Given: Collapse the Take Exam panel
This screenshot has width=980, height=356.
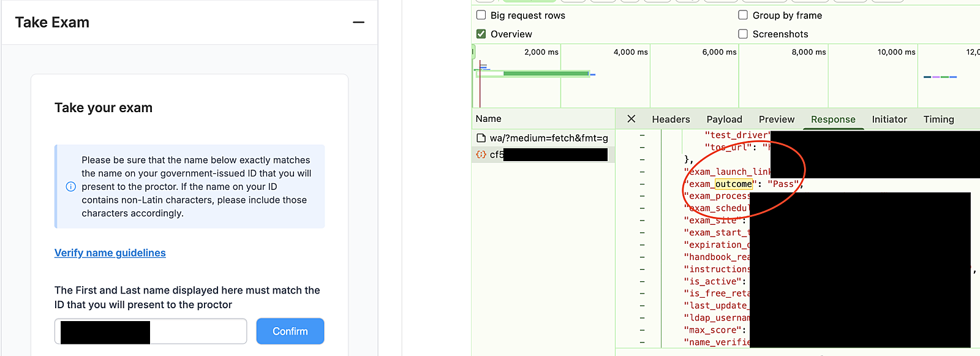Looking at the screenshot, I should (358, 23).
